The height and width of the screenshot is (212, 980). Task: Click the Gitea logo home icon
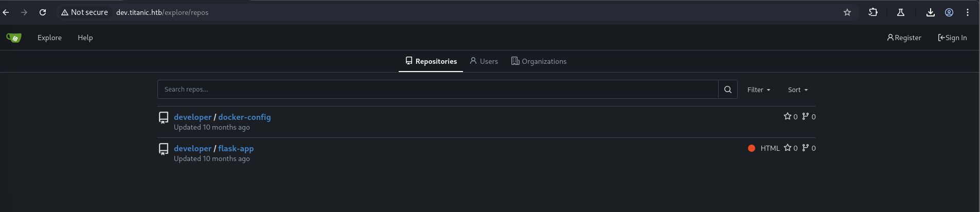[14, 38]
